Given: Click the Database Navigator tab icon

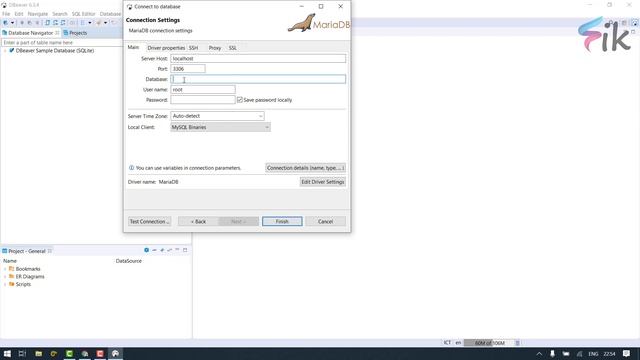Looking at the screenshot, I should point(5,33).
